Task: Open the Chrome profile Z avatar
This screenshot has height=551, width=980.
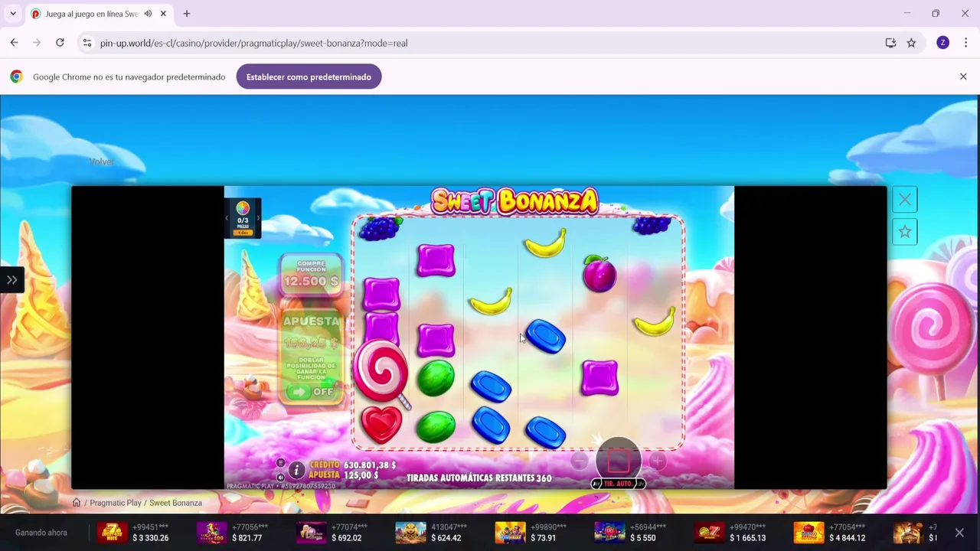Action: click(942, 43)
